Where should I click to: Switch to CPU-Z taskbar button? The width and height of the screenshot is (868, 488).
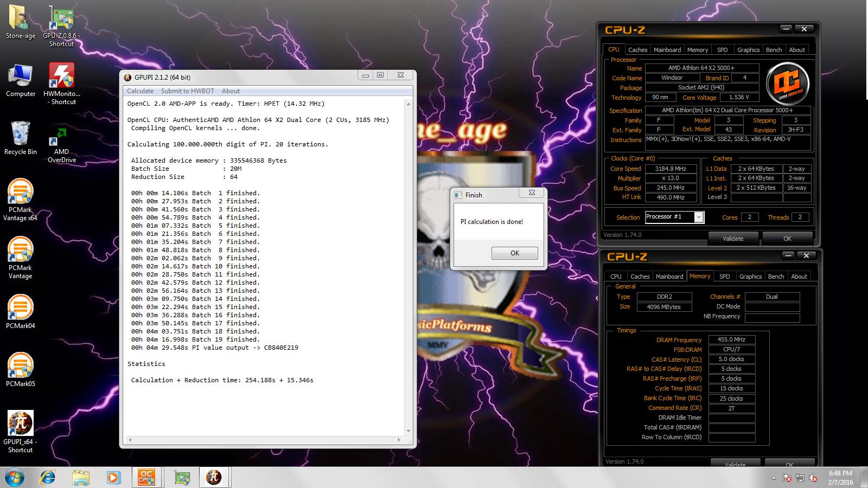146,477
